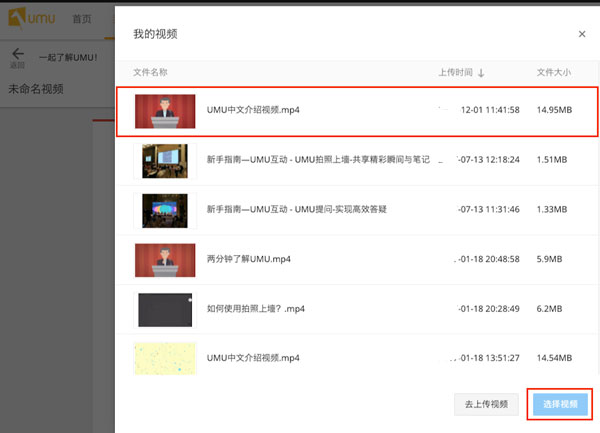Viewport: 600px width, 433px height.
Task: Close the 我的视频 dialog
Action: pyautogui.click(x=581, y=34)
